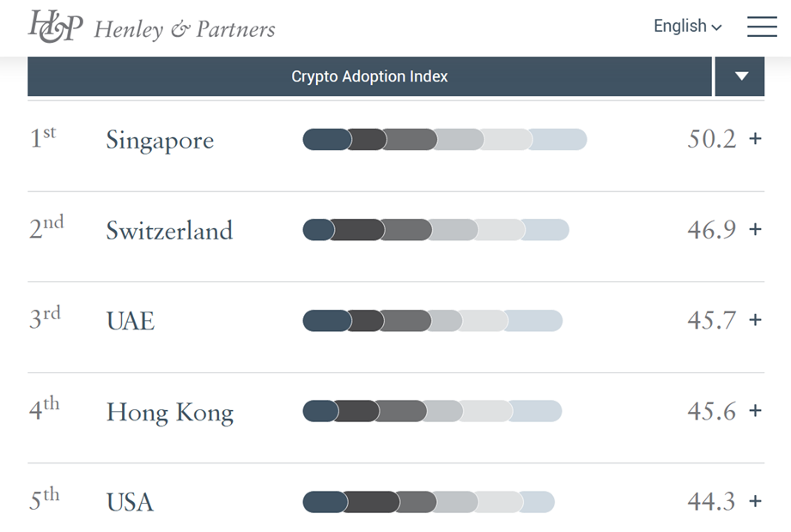Click the UAE medium gray bar segment

click(x=406, y=321)
